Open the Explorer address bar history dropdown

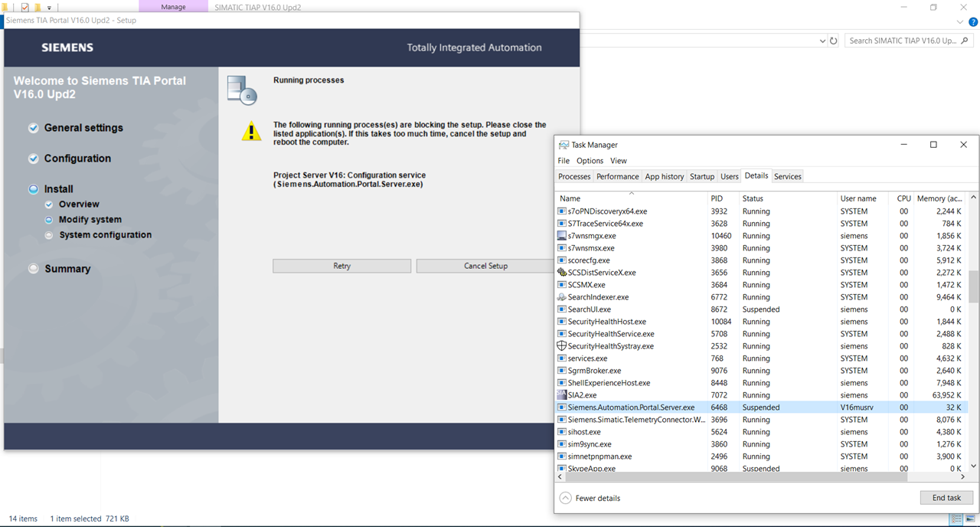pos(822,41)
